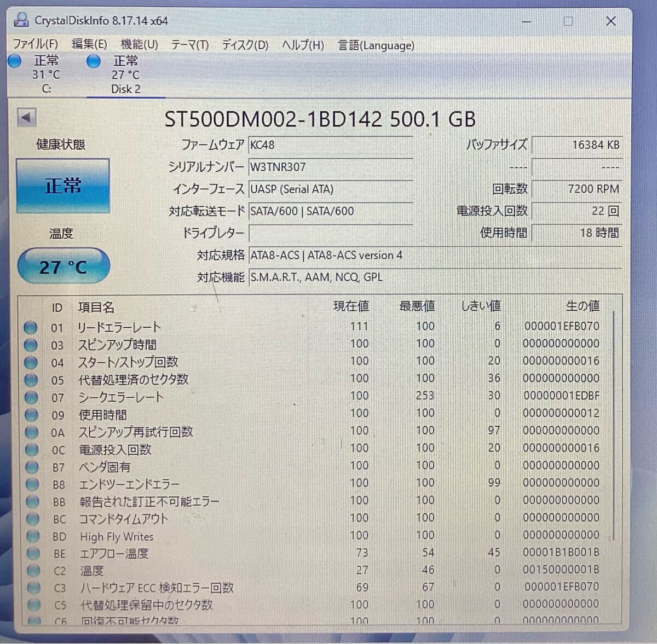Click status circle for ID 05 row
The image size is (657, 644).
31,380
